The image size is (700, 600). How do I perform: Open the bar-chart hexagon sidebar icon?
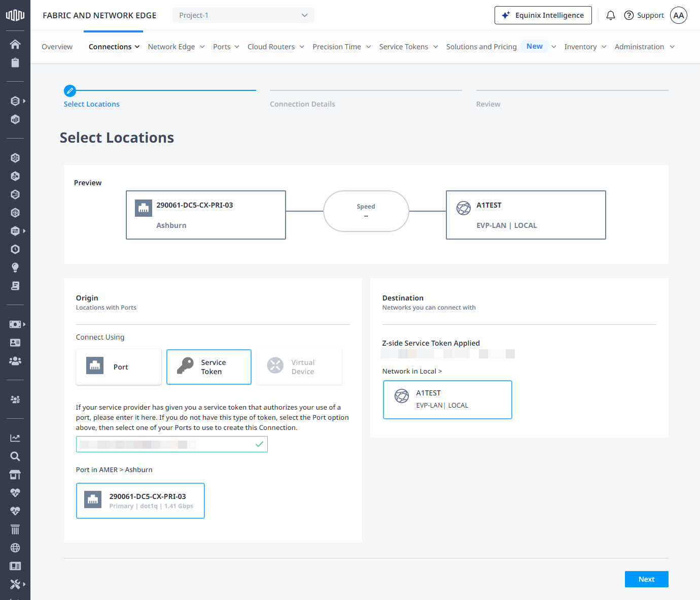coord(15,119)
